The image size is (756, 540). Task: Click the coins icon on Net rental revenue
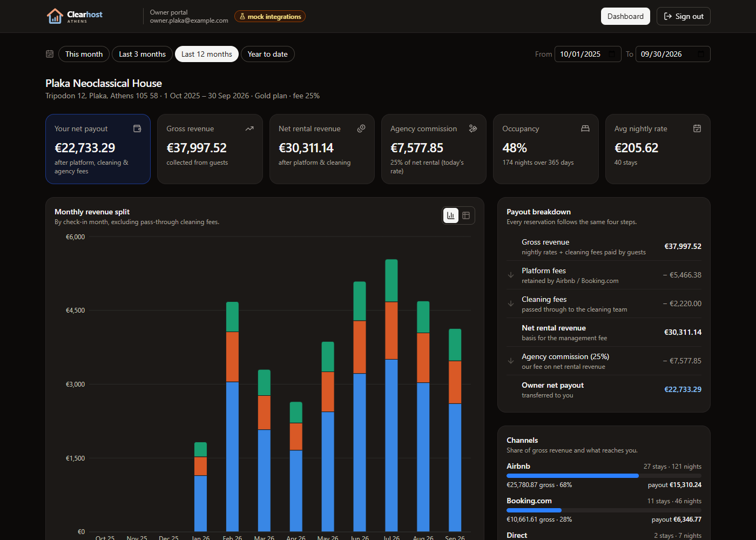361,129
